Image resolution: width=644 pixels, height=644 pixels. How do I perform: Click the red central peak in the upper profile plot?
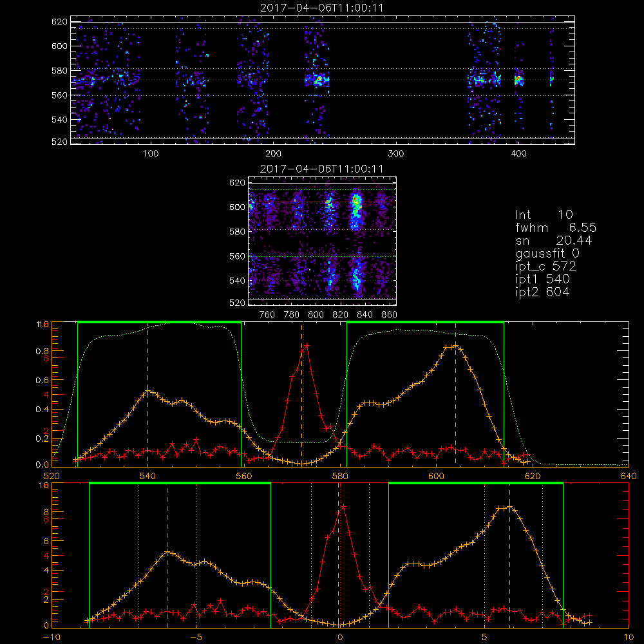click(x=307, y=346)
